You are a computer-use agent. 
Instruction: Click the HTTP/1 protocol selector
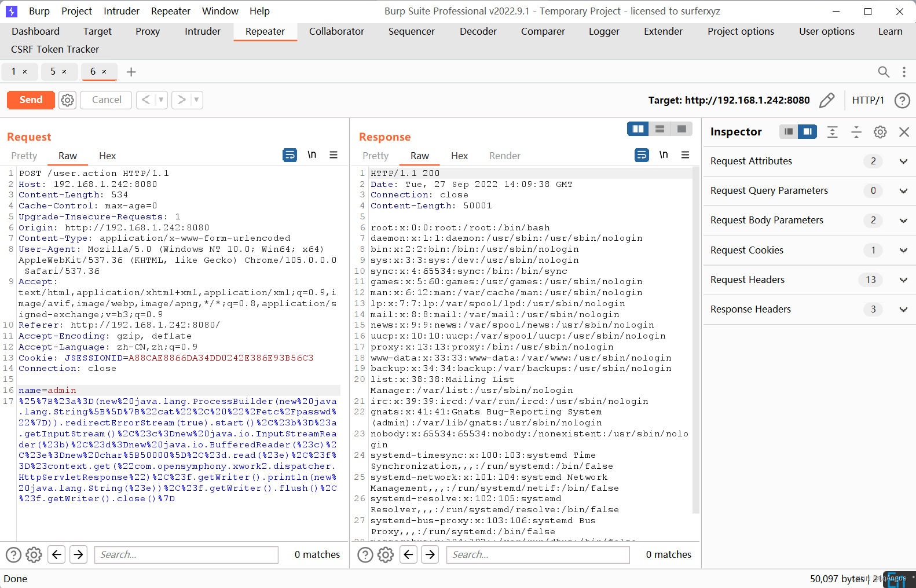[x=868, y=100]
